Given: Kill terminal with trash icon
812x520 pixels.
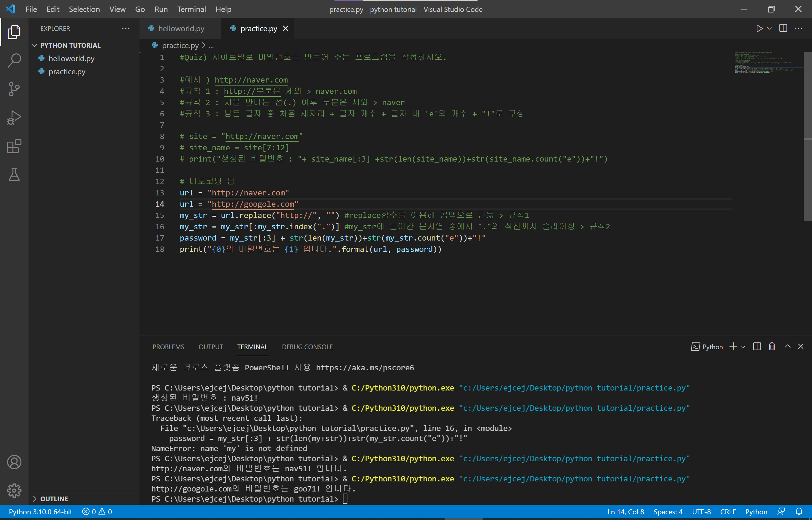Looking at the screenshot, I should (x=772, y=347).
